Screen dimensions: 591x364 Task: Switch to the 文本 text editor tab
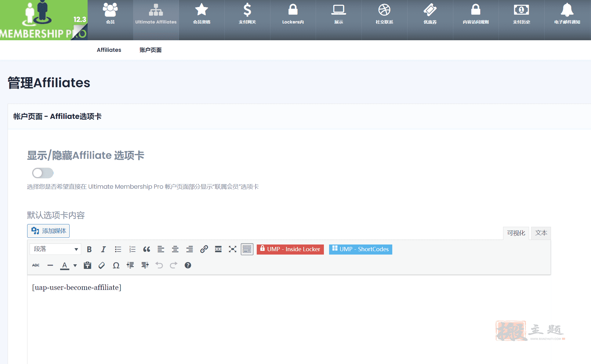click(x=541, y=233)
